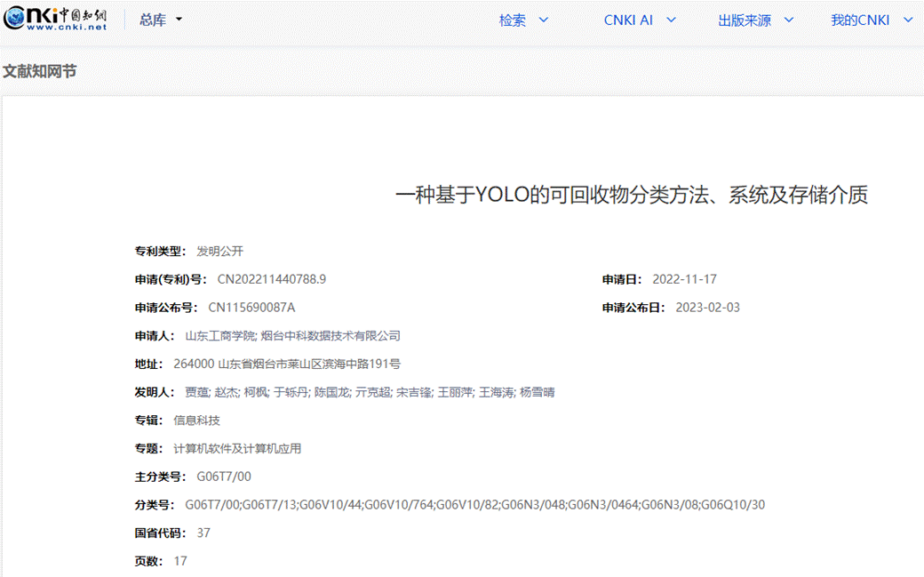This screenshot has height=577, width=924.
Task: Select inventor 王海涛
Action: (x=496, y=392)
